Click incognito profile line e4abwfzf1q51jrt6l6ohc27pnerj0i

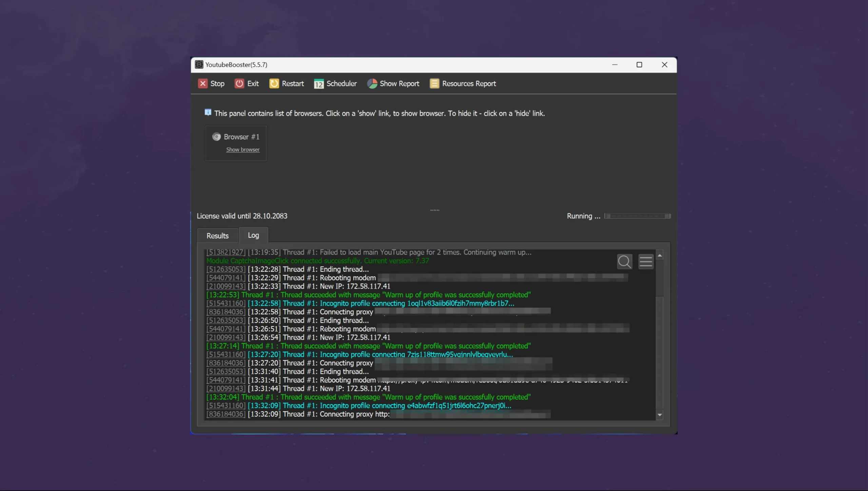[x=359, y=406]
